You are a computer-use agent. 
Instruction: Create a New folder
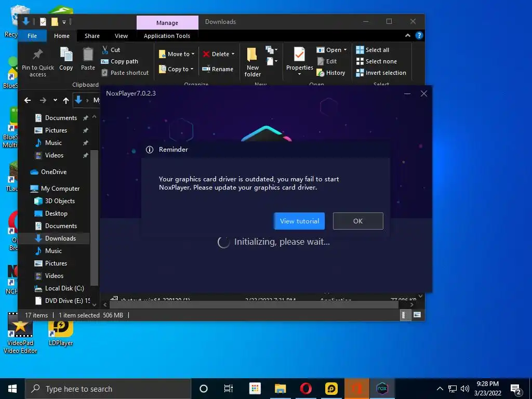coord(252,62)
